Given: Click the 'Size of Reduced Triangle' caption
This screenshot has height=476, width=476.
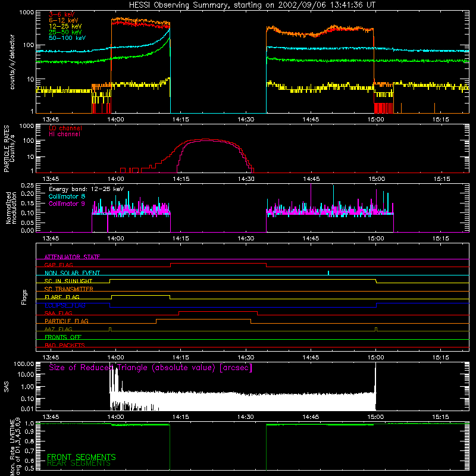Looking at the screenshot, I should tap(151, 368).
